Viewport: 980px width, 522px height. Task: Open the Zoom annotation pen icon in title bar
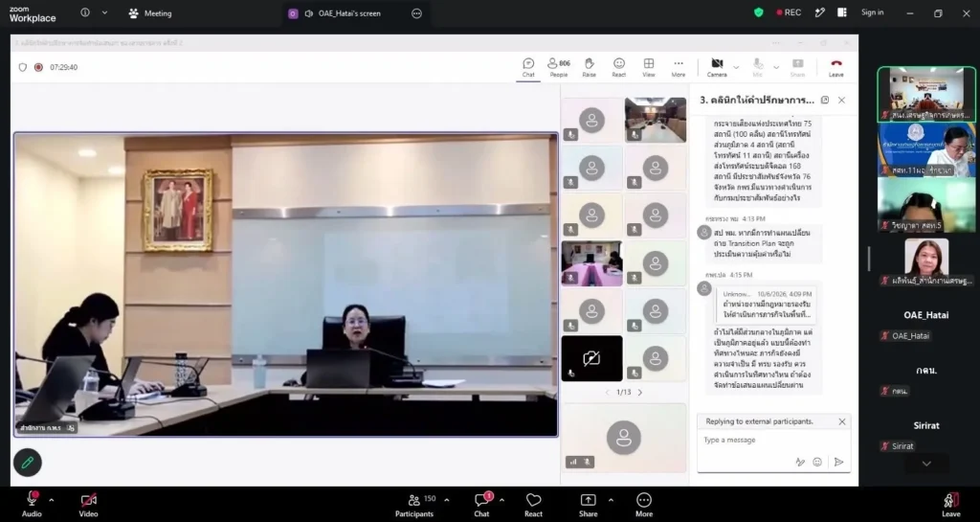(x=820, y=12)
